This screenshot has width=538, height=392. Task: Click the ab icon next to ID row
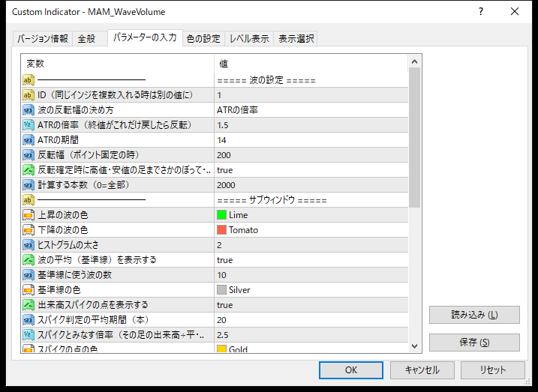coord(29,95)
